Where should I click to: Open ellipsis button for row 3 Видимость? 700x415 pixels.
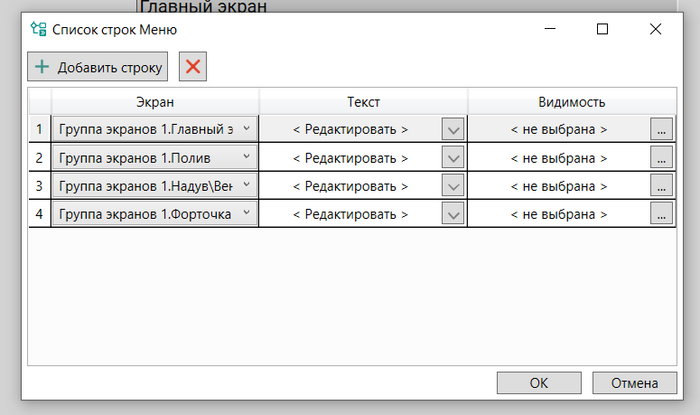(660, 185)
